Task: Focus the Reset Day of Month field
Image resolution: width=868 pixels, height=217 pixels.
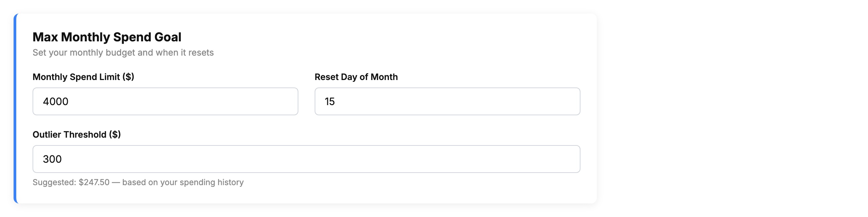Action: pos(447,101)
